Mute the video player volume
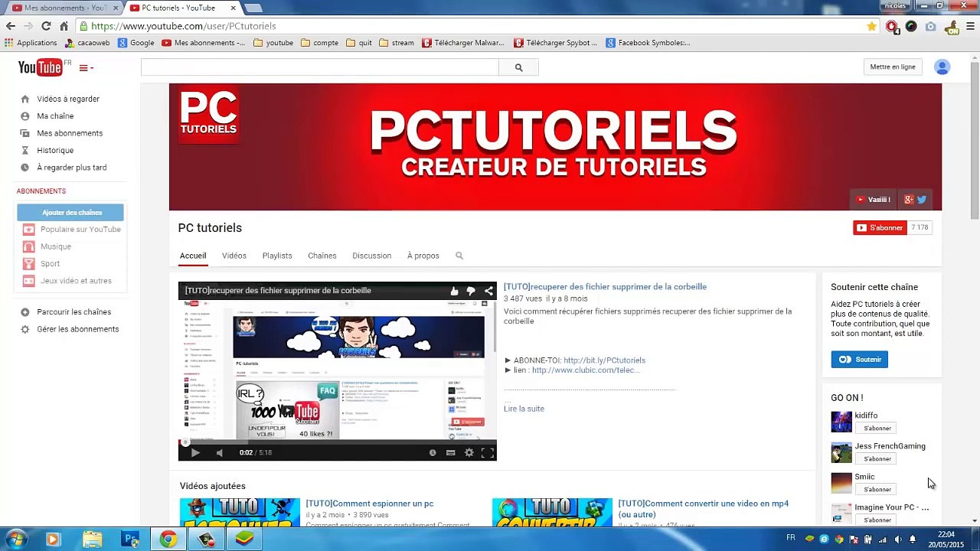This screenshot has width=980, height=551. 220,452
